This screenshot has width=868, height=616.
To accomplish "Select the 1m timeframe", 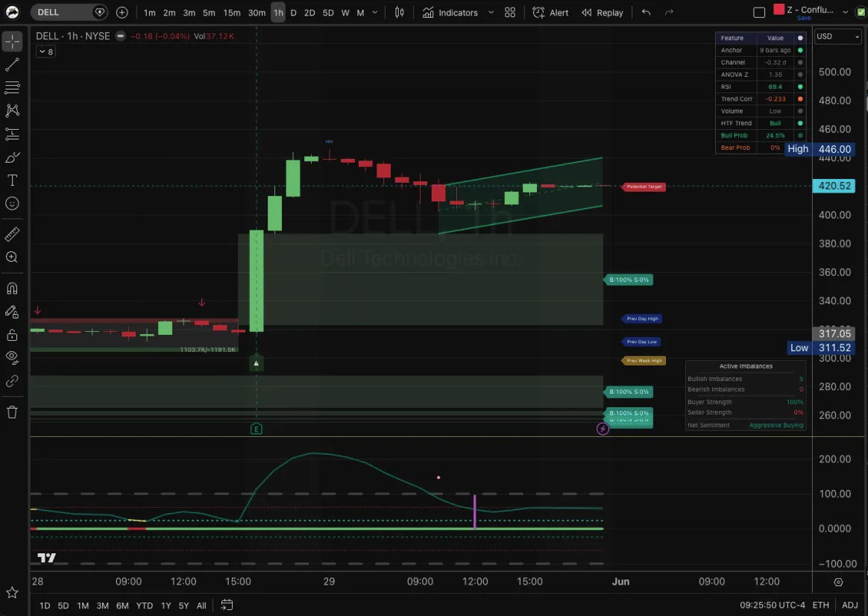I will point(149,12).
